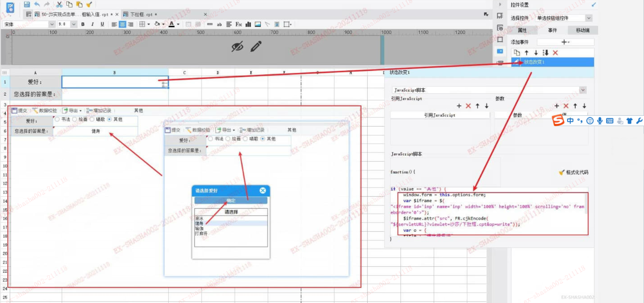Toggle italic formatting
The height and width of the screenshot is (303, 644).
[92, 24]
